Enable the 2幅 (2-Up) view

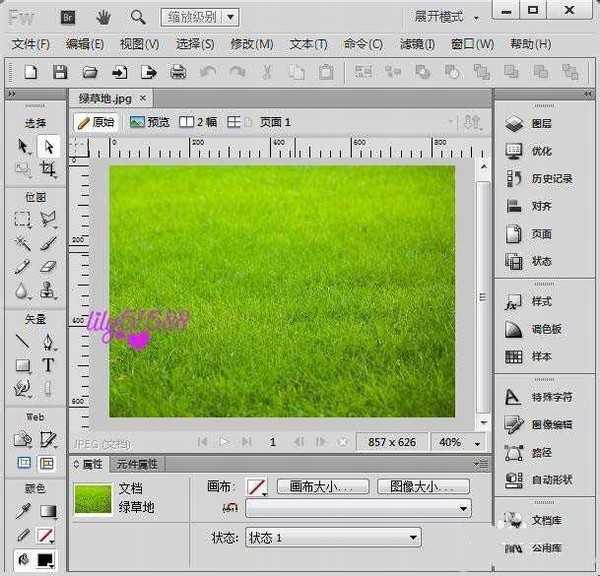click(x=198, y=122)
